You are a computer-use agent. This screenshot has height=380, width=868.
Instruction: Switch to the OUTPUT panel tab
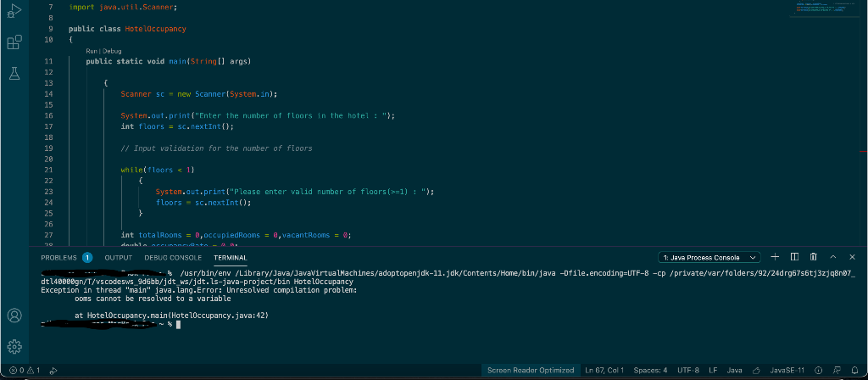click(119, 258)
